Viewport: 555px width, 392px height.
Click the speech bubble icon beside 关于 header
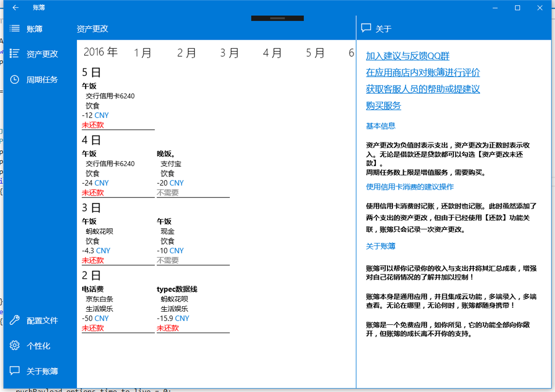click(x=366, y=28)
